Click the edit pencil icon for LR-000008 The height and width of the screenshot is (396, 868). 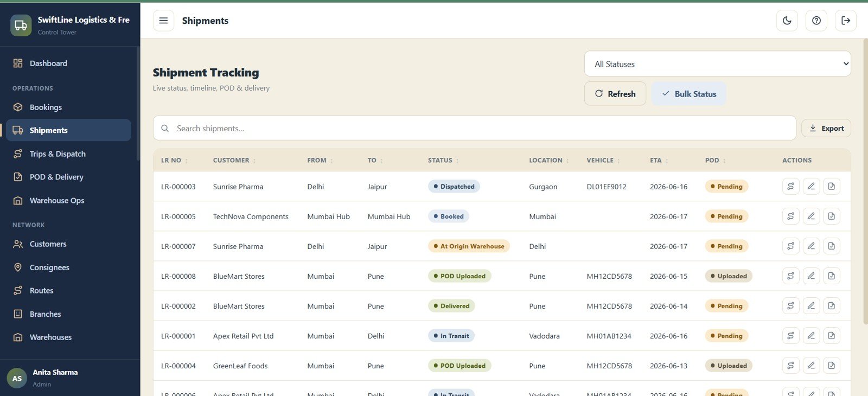tap(811, 276)
